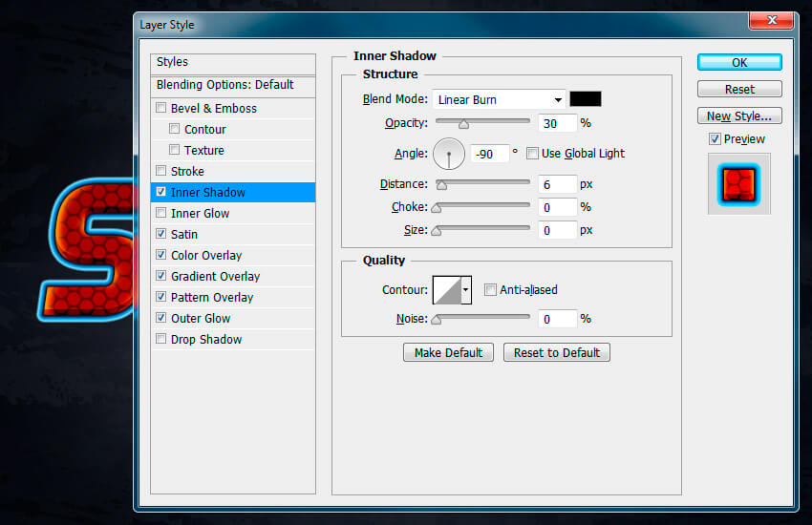812x525 pixels.
Task: Open the Blend Mode dropdown
Action: (x=499, y=99)
